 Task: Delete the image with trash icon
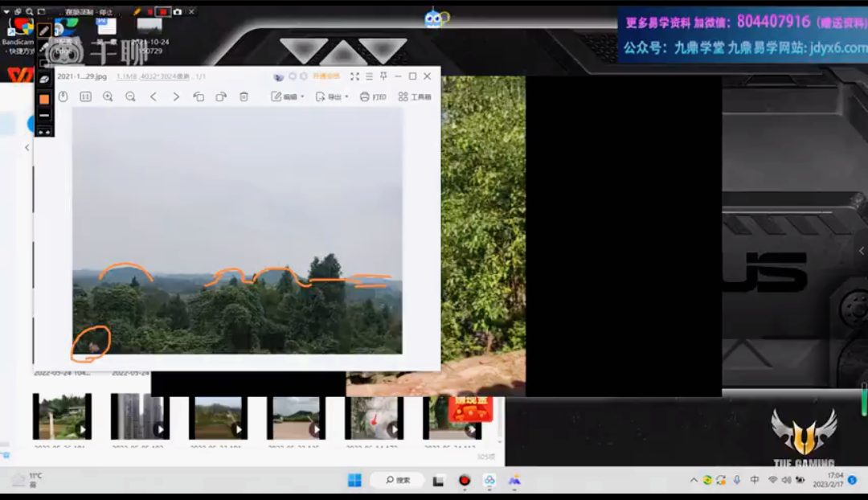click(244, 96)
